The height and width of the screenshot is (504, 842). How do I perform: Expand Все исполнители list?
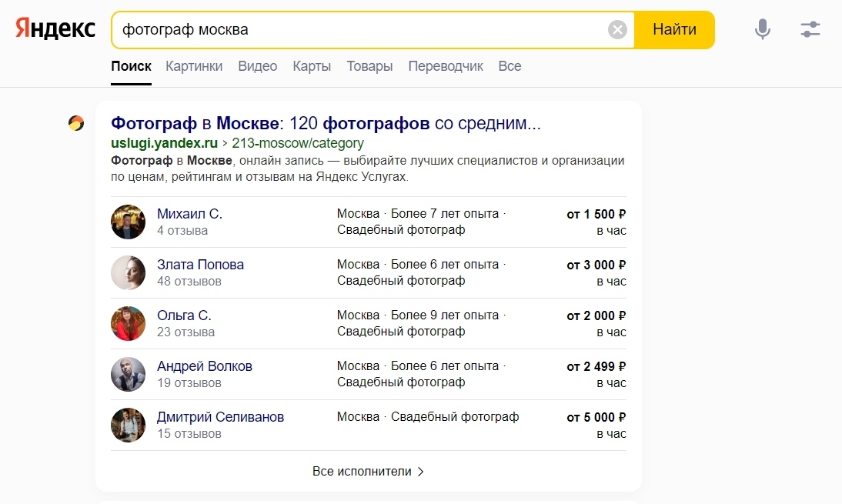point(368,471)
